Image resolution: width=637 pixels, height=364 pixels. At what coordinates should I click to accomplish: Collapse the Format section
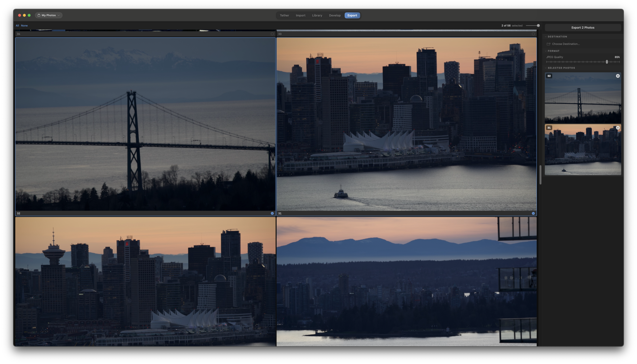[546, 51]
